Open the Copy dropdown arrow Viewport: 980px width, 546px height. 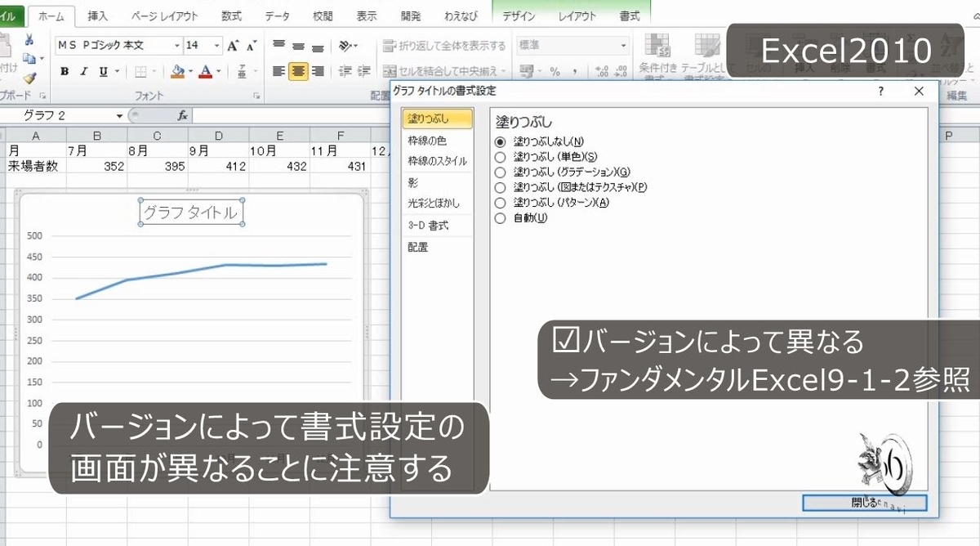click(41, 58)
